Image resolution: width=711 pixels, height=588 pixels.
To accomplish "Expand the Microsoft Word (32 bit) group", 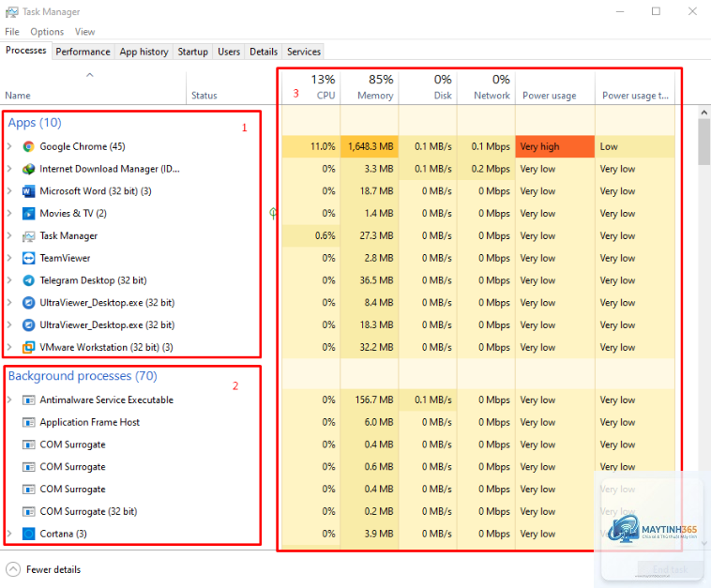I will pos(9,191).
